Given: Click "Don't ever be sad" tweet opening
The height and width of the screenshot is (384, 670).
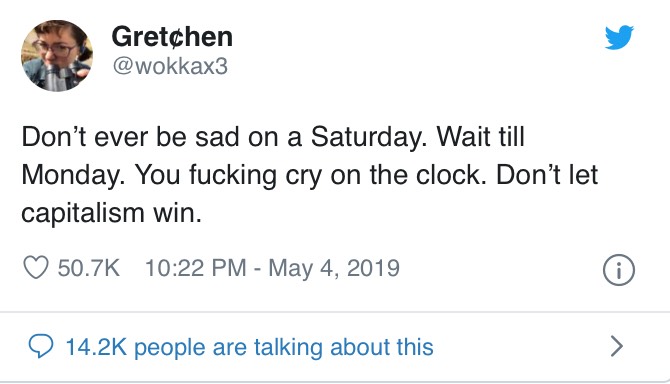Looking at the screenshot, I should [x=130, y=137].
